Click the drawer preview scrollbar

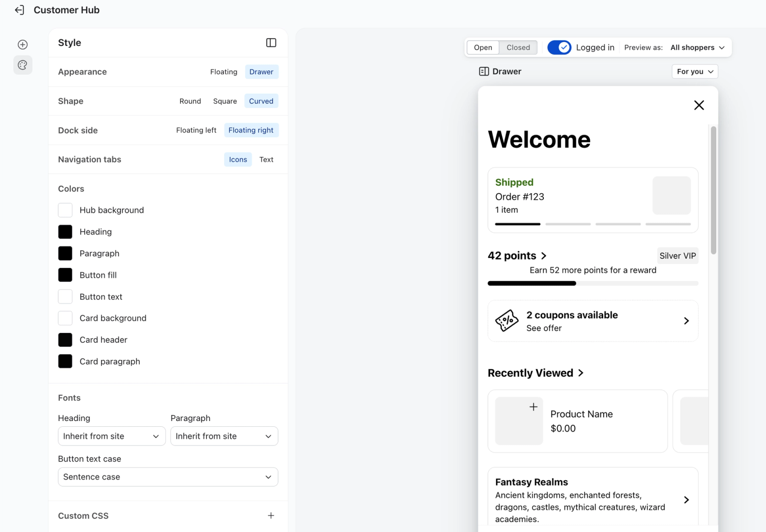713,190
